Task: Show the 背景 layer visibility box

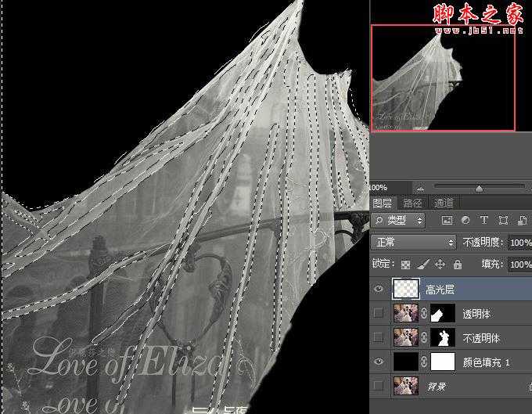Action: coord(379,386)
